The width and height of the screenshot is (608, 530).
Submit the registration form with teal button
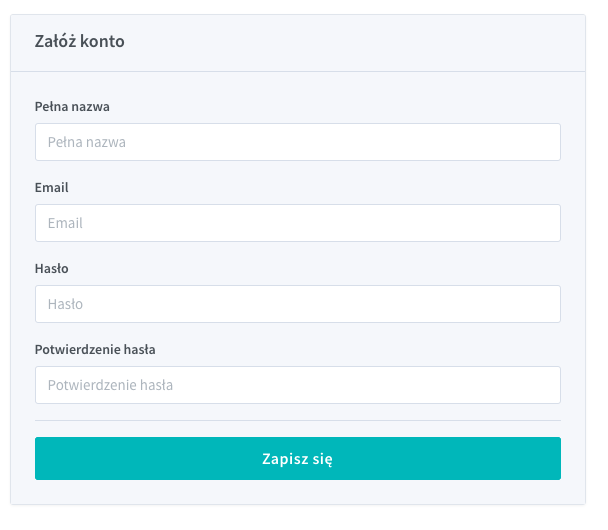pos(297,459)
